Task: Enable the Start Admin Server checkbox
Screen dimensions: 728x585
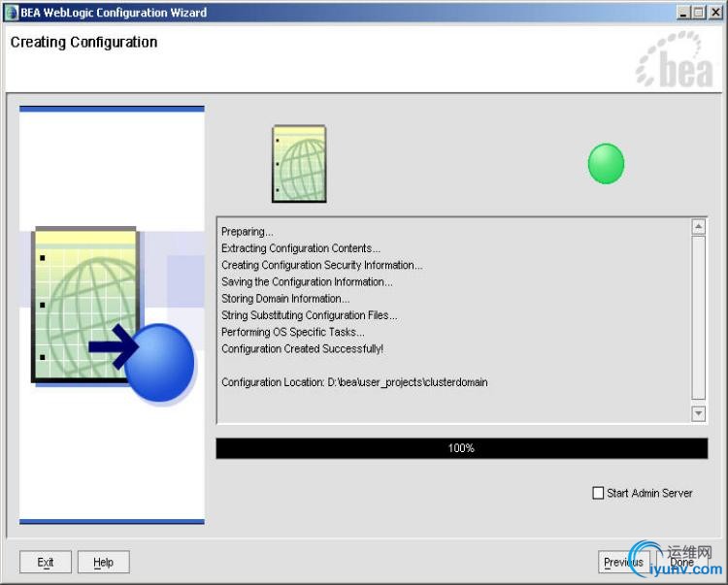Action: pyautogui.click(x=598, y=493)
